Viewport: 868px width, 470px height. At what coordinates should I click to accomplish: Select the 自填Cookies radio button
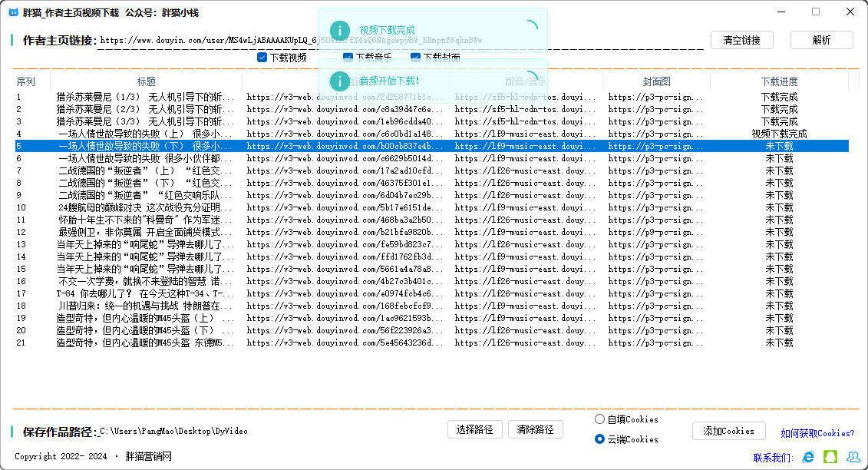(x=599, y=419)
